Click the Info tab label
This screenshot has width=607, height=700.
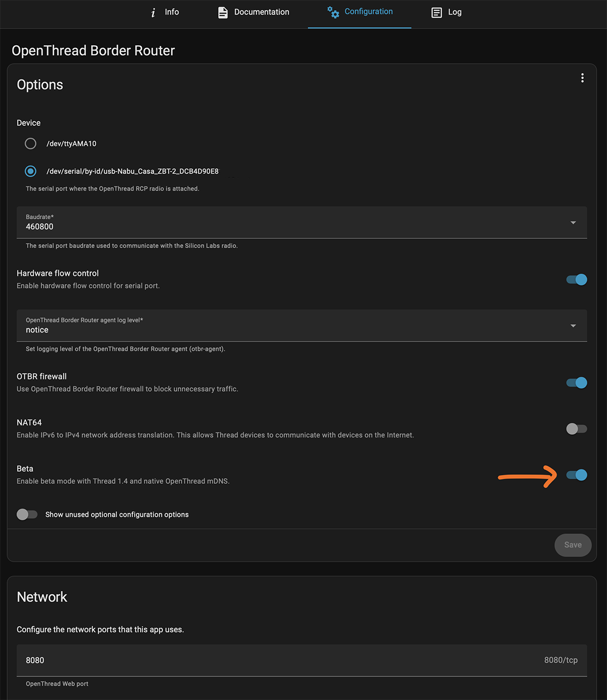[x=172, y=12]
